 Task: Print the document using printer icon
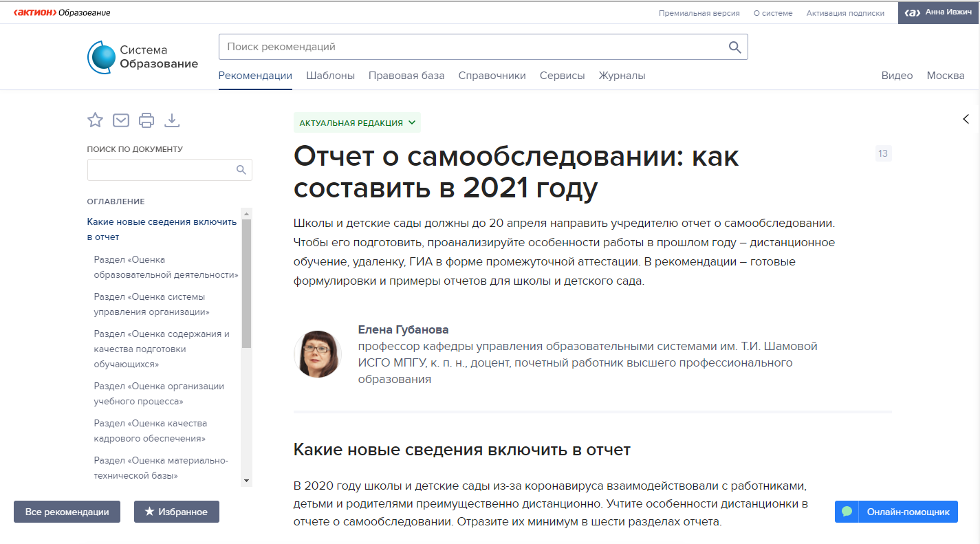coord(146,120)
